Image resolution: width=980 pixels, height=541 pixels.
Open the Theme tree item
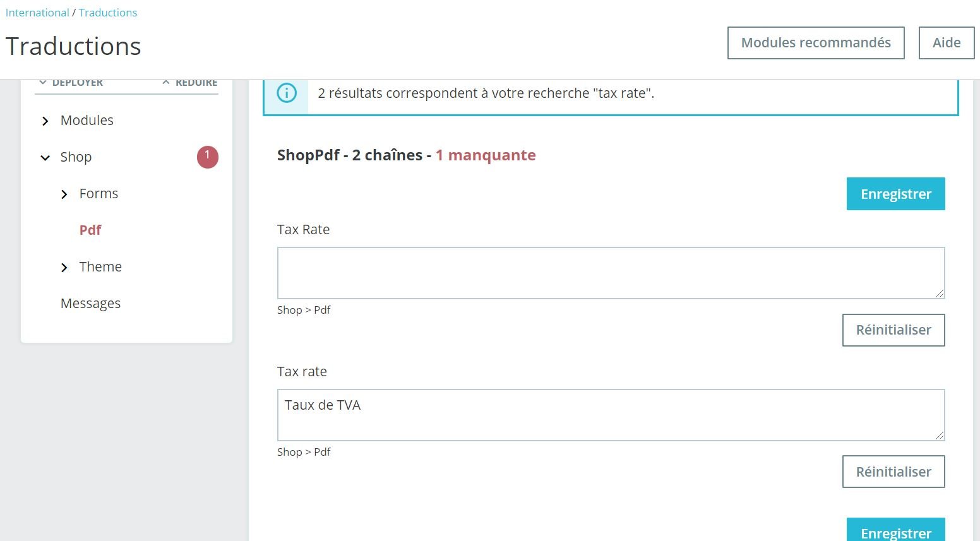click(x=100, y=267)
